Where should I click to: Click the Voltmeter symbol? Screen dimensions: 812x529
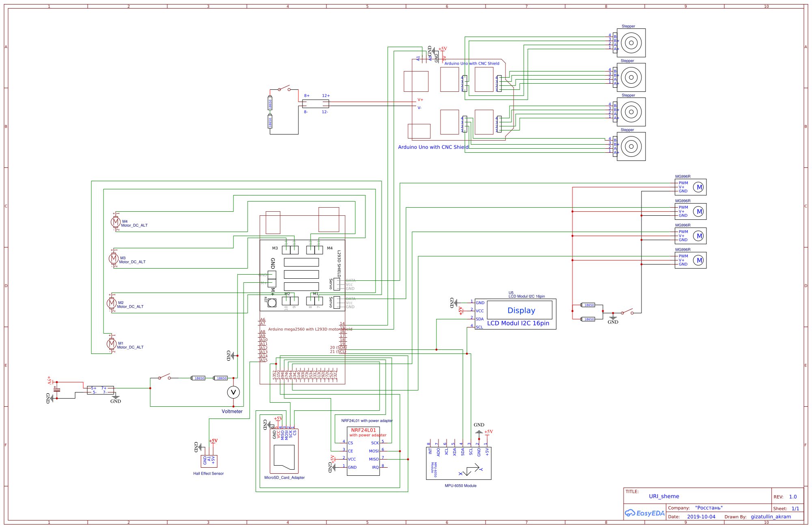click(233, 392)
